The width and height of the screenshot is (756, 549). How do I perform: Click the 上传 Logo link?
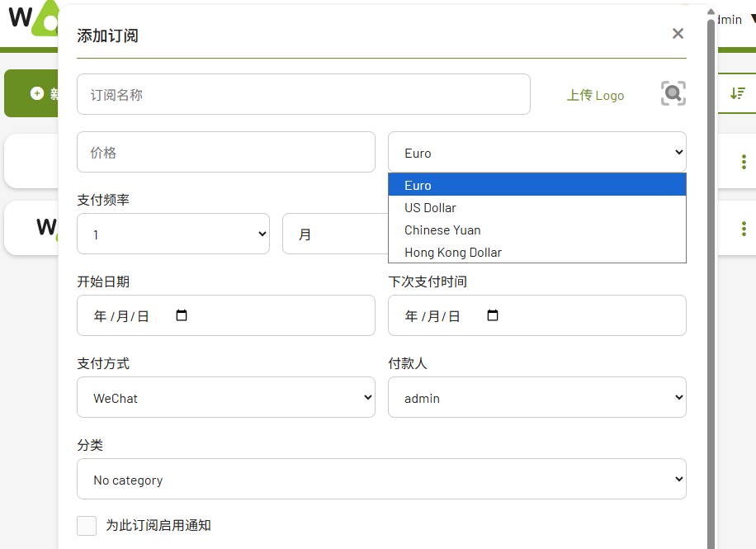coord(595,95)
